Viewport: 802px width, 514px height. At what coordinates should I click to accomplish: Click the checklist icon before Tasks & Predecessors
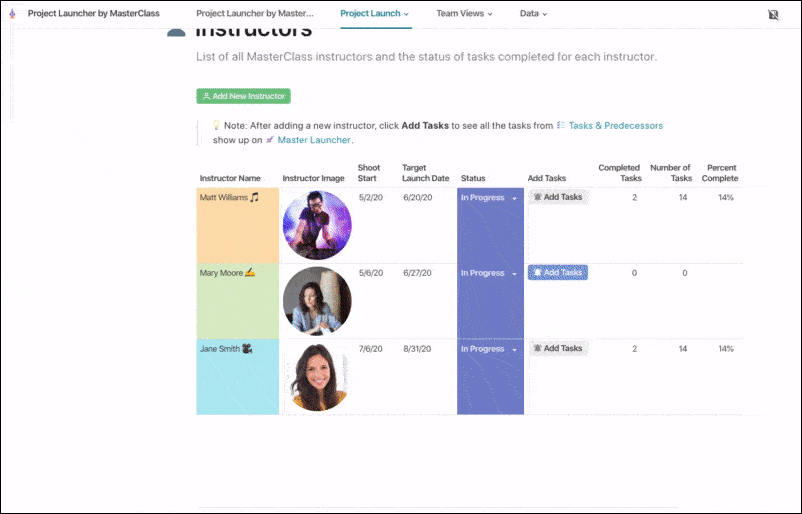561,125
